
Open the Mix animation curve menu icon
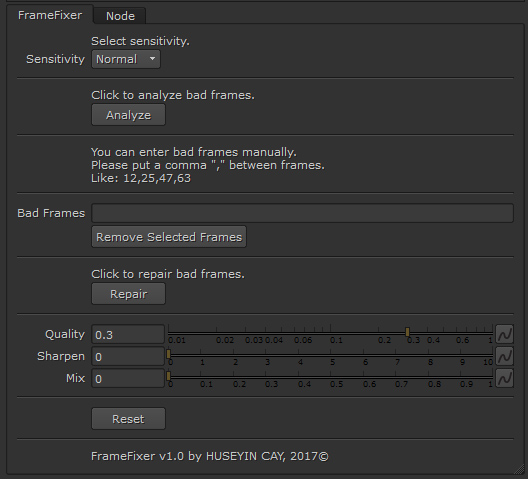(504, 378)
